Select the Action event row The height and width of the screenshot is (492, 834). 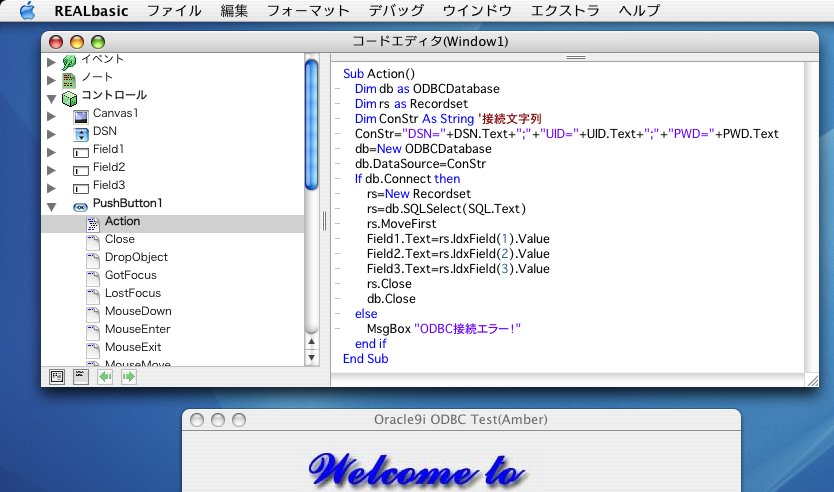point(173,224)
